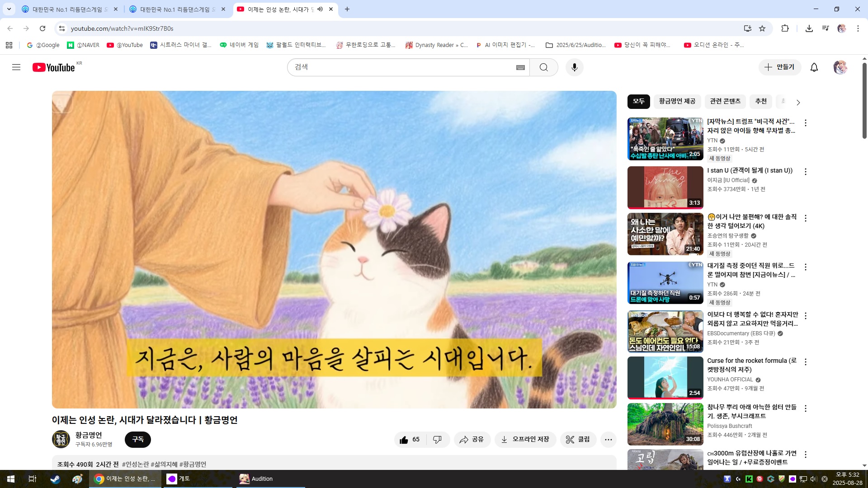
Task: Open more actions ellipsis below video
Action: [x=608, y=439]
